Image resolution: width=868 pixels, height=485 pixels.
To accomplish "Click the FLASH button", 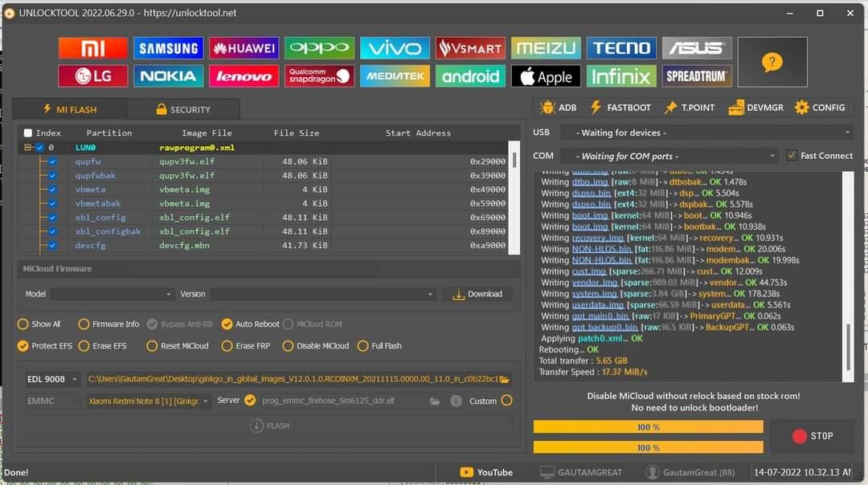I will (x=269, y=426).
